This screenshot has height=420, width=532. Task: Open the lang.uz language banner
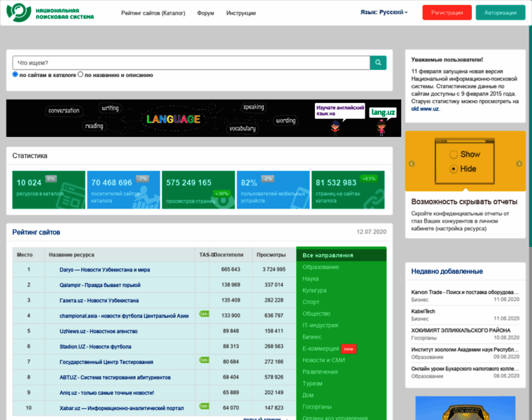[204, 118]
